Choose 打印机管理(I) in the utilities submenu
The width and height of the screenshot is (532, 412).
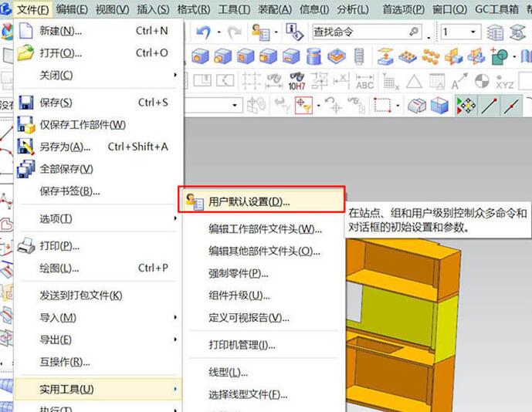pos(242,345)
